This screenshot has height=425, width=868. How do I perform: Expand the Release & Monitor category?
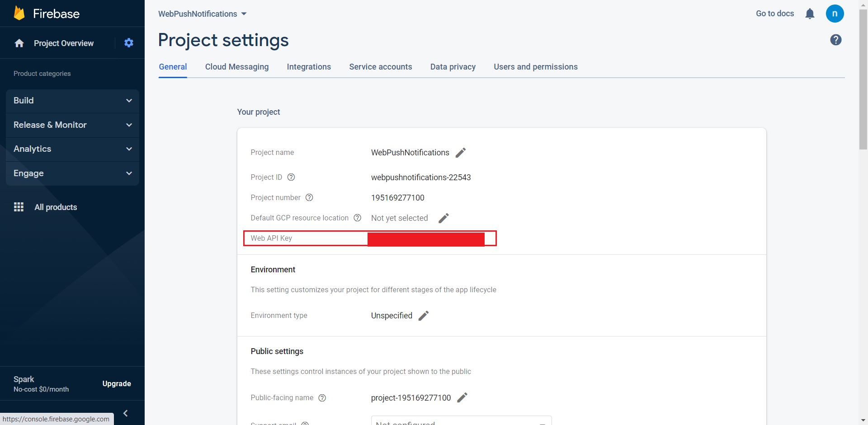pyautogui.click(x=72, y=125)
